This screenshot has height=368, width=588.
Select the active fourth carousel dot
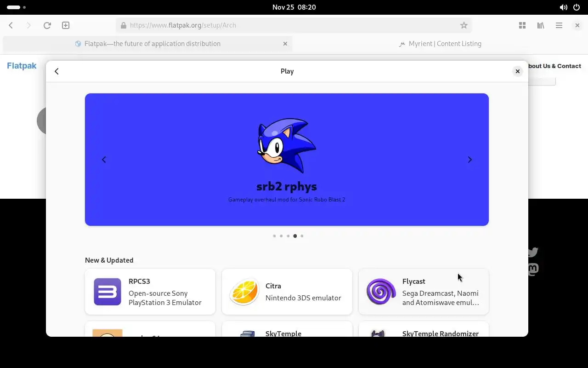tap(295, 236)
